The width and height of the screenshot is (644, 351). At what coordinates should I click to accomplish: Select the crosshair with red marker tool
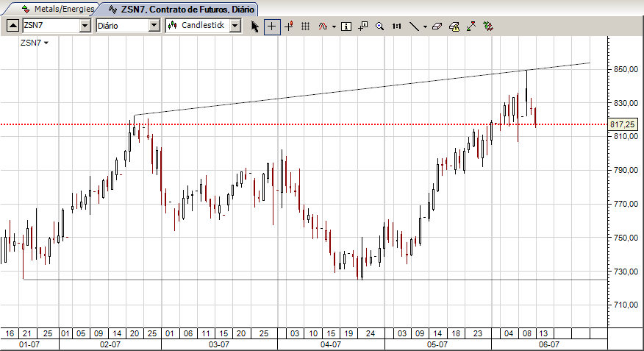289,26
